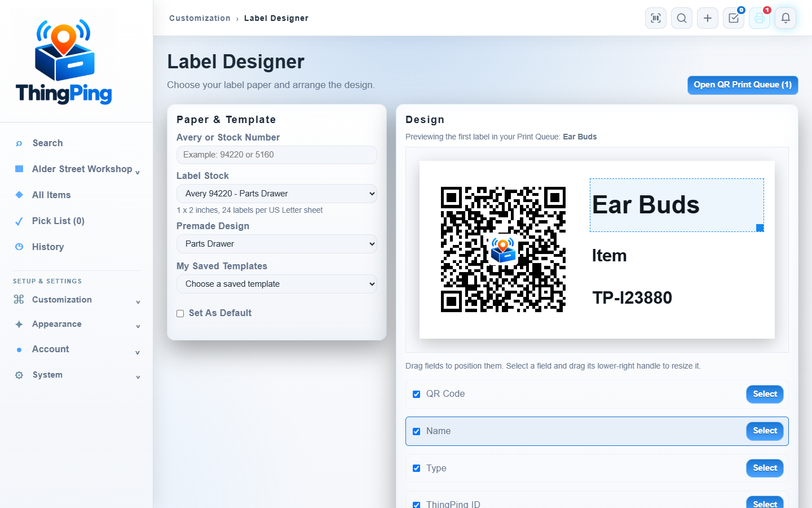Open Search in sidebar
812x508 pixels.
click(x=47, y=143)
